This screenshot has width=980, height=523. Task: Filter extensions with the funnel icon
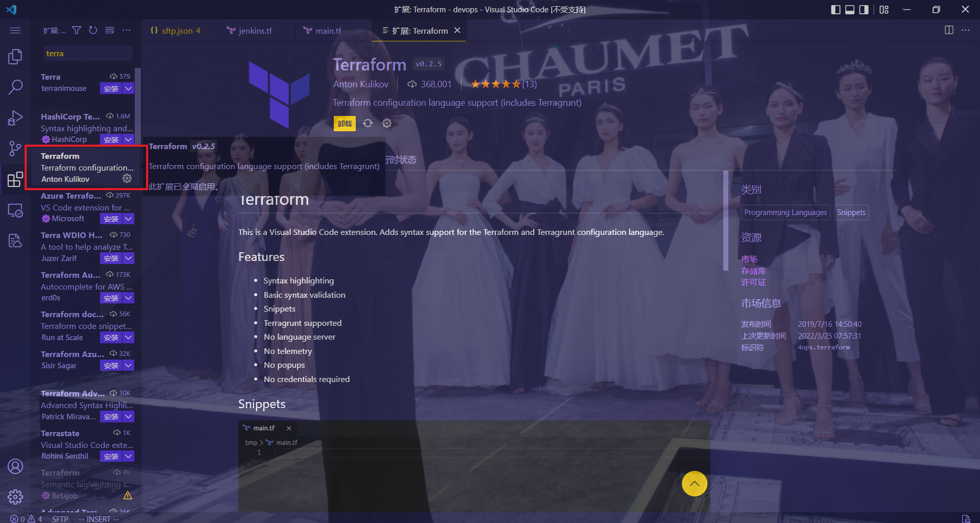(x=77, y=31)
